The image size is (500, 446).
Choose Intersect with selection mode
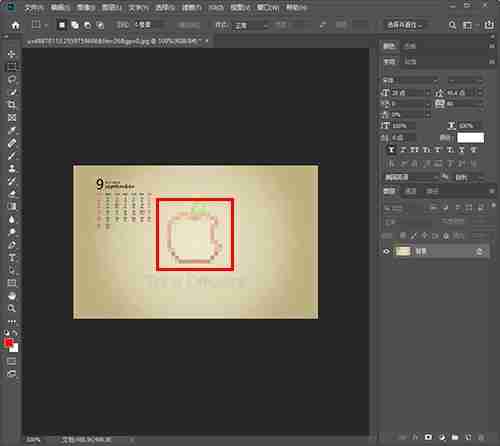pyautogui.click(x=100, y=25)
